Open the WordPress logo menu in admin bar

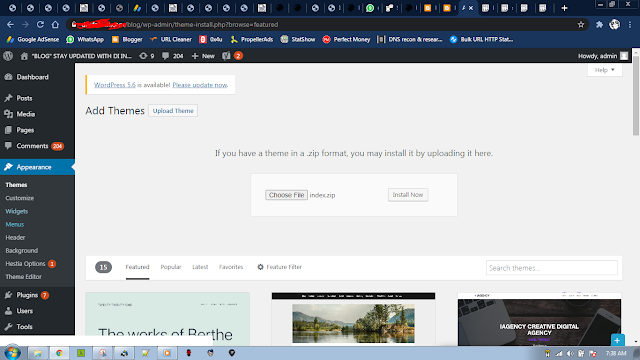coord(8,56)
